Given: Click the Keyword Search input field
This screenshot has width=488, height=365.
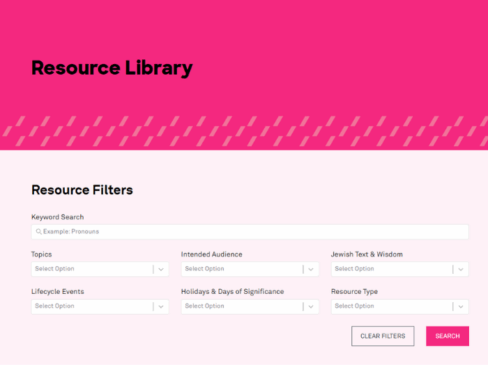Looking at the screenshot, I should [x=250, y=232].
